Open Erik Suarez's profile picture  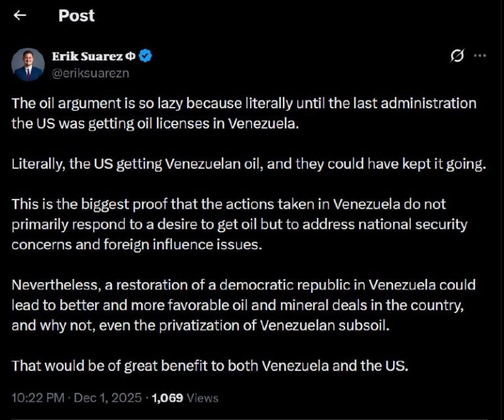28,64
